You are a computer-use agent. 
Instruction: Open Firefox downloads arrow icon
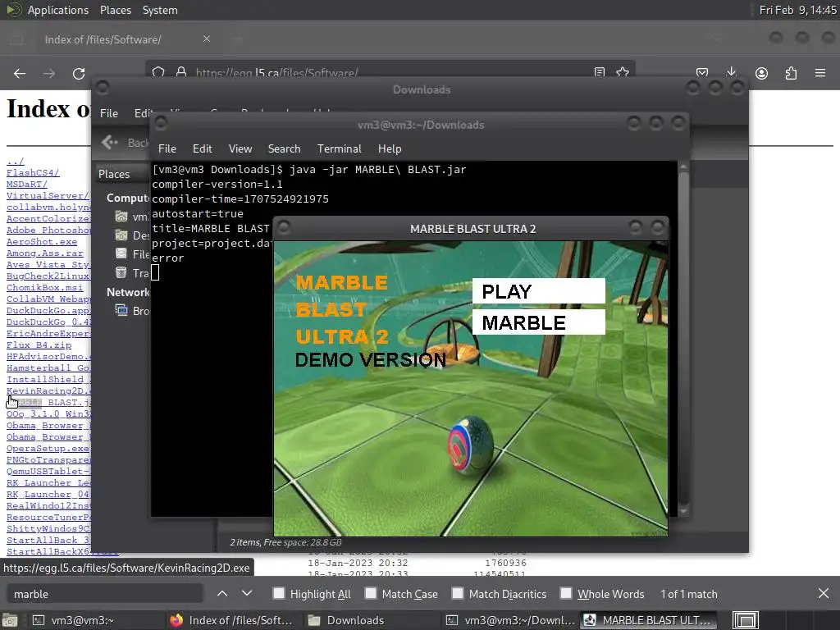click(x=731, y=72)
